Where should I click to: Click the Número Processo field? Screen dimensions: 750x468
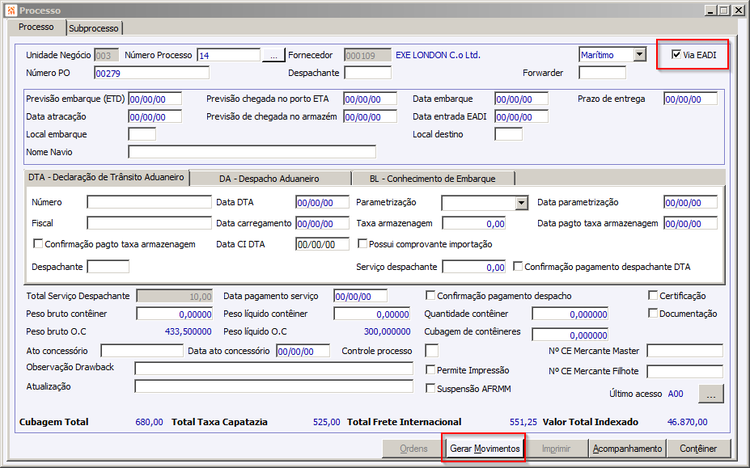[x=229, y=55]
